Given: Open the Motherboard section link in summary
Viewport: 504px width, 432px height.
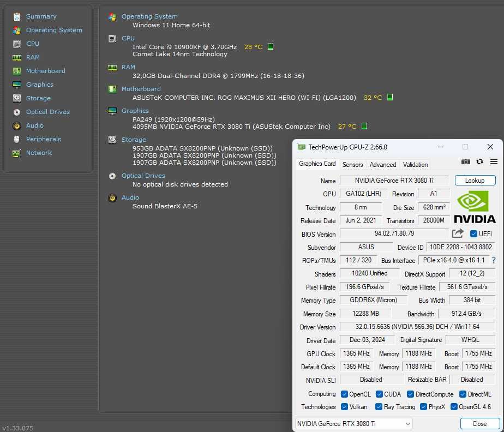Looking at the screenshot, I should [x=141, y=89].
